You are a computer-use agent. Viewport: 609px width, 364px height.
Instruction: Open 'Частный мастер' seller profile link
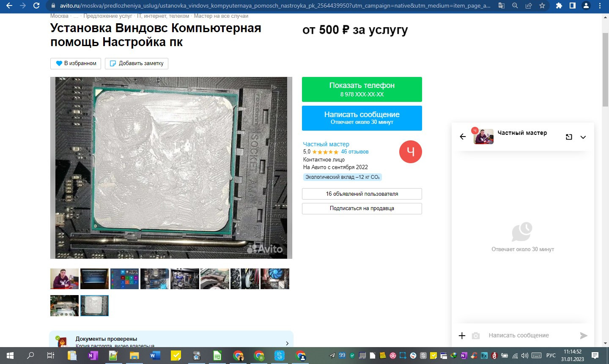pyautogui.click(x=326, y=144)
